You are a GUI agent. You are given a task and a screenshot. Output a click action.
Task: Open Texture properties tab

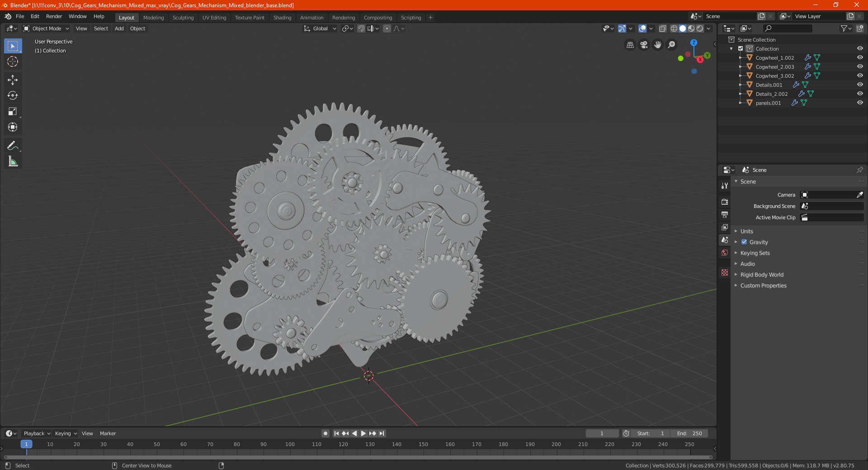(725, 273)
